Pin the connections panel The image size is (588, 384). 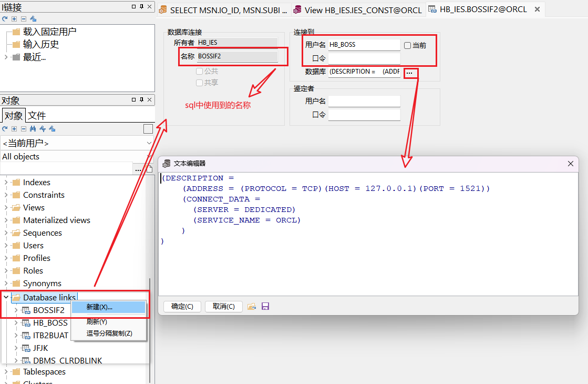(x=141, y=6)
